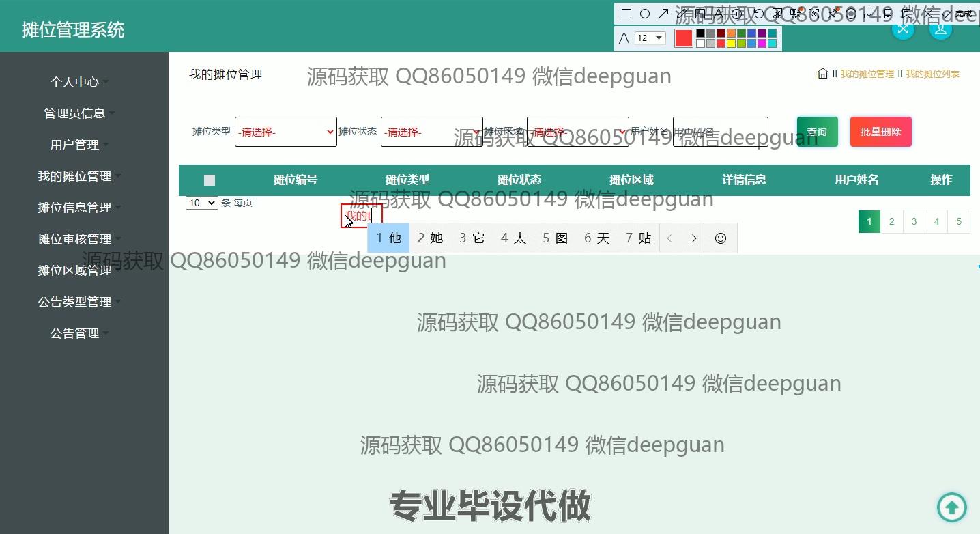
Task: Open the rows-per-page dropdown showing 10
Action: pyautogui.click(x=201, y=203)
